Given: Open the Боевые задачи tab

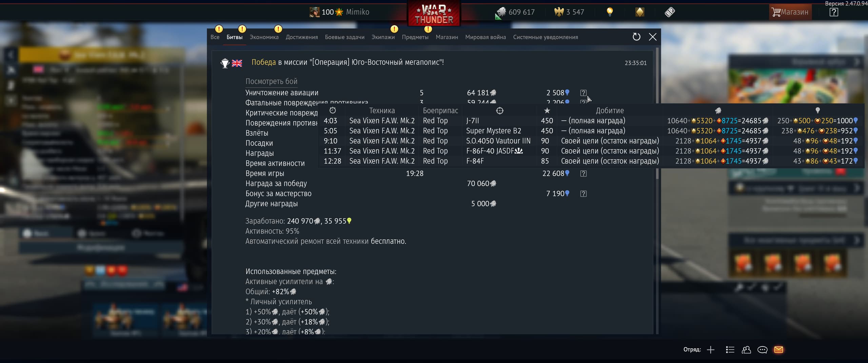Looking at the screenshot, I should tap(344, 37).
